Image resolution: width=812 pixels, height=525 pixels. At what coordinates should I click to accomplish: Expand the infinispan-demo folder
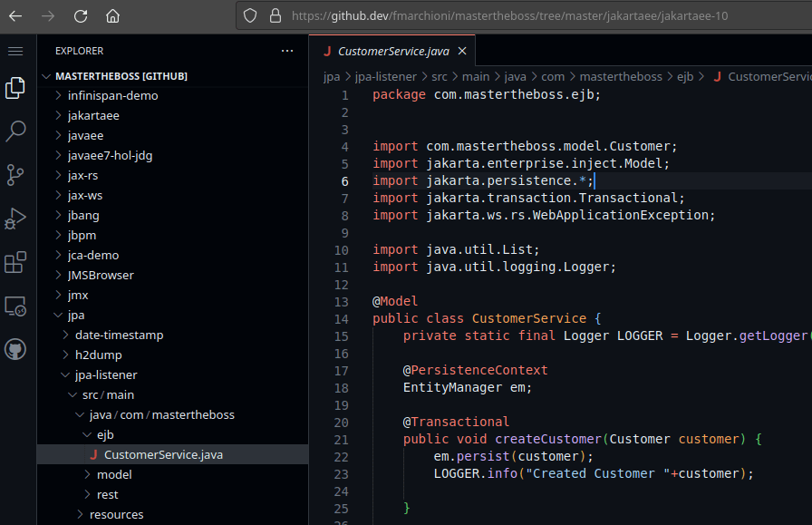point(173,96)
